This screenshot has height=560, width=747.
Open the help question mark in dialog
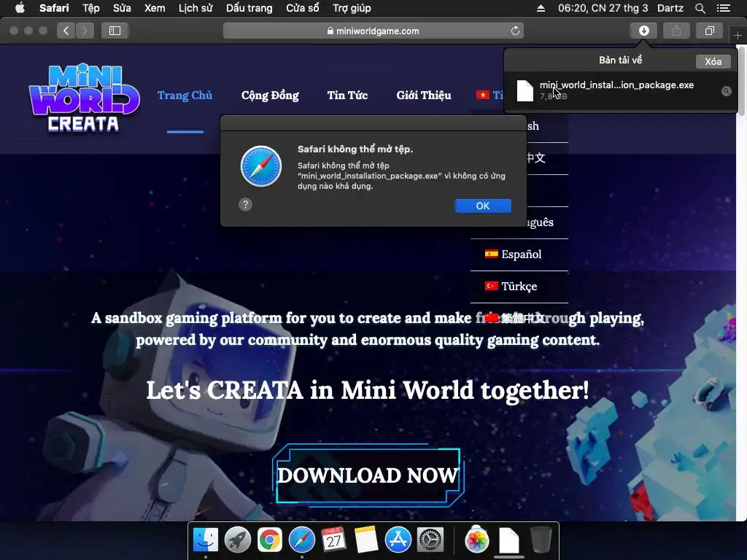click(x=245, y=205)
